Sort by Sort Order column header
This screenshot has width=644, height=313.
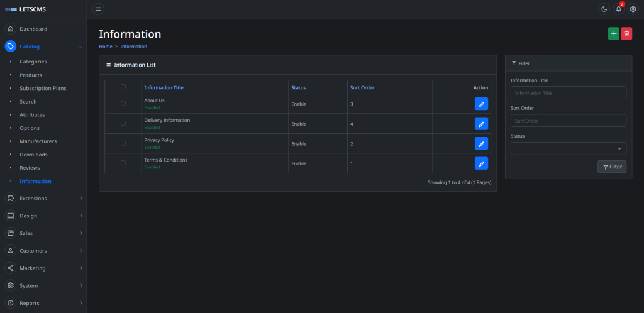(362, 87)
